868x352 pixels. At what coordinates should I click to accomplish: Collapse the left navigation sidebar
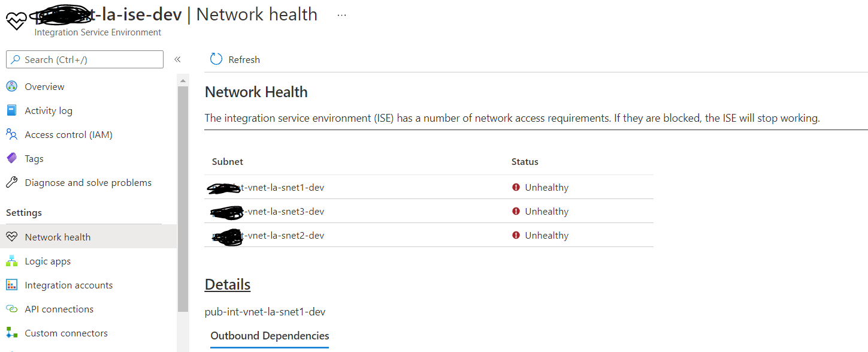[177, 59]
